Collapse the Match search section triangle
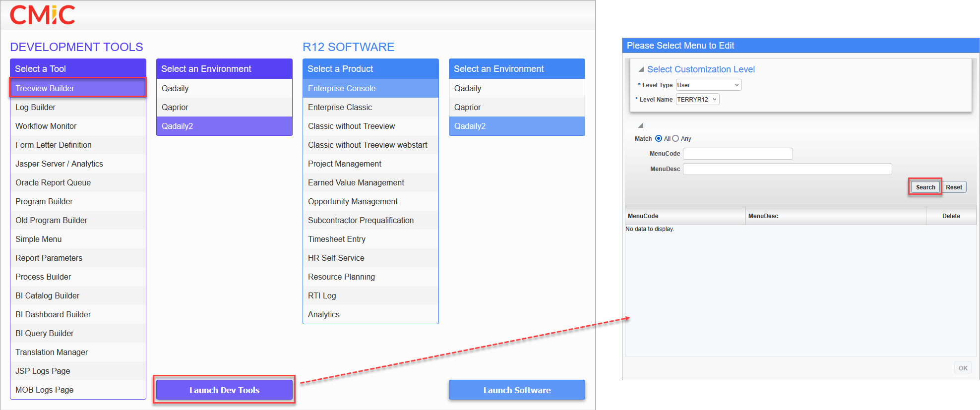Image resolution: width=980 pixels, height=410 pixels. (x=641, y=125)
